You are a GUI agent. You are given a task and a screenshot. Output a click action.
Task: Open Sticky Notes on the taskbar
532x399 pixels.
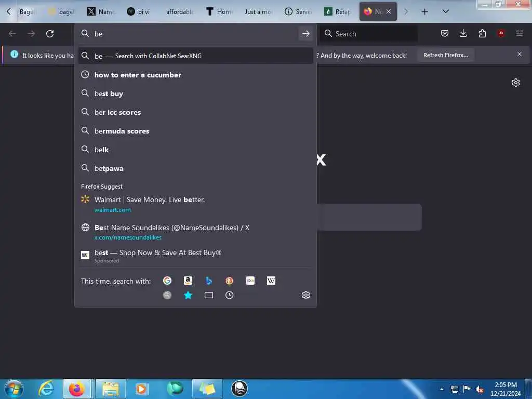tap(207, 389)
